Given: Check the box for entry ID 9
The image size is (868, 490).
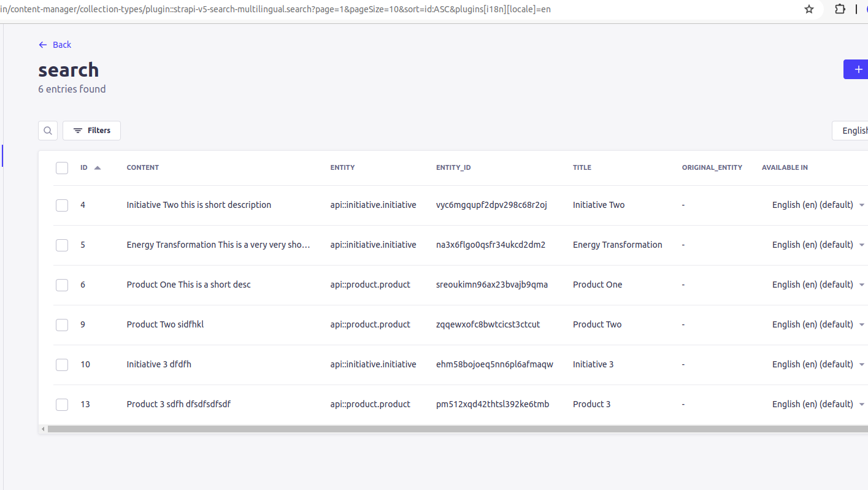Looking at the screenshot, I should [62, 325].
